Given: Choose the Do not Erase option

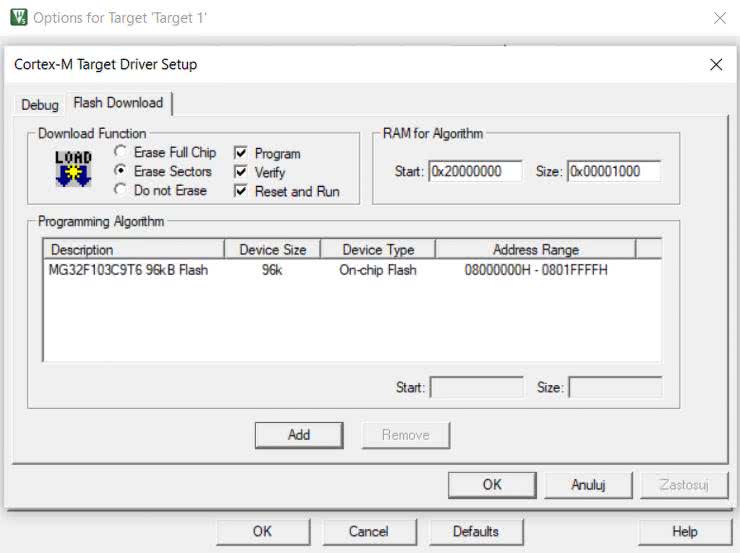Looking at the screenshot, I should 121,190.
